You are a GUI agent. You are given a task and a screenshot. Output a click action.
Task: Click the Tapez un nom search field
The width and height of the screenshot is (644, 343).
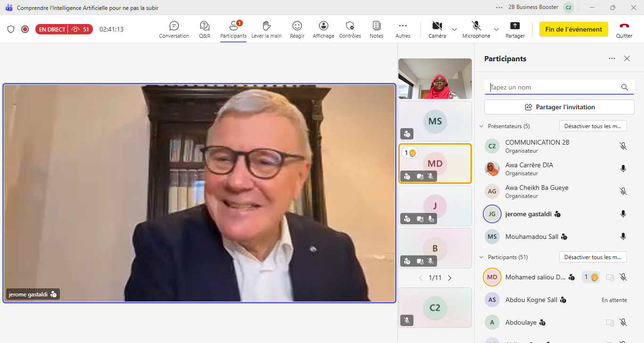point(554,87)
